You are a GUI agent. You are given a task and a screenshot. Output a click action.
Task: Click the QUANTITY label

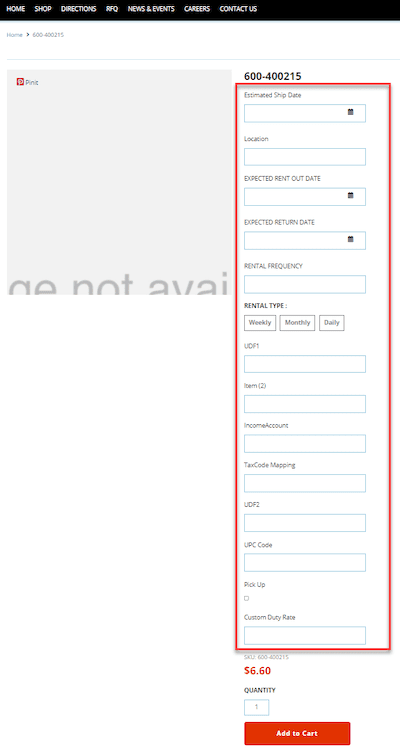260,690
